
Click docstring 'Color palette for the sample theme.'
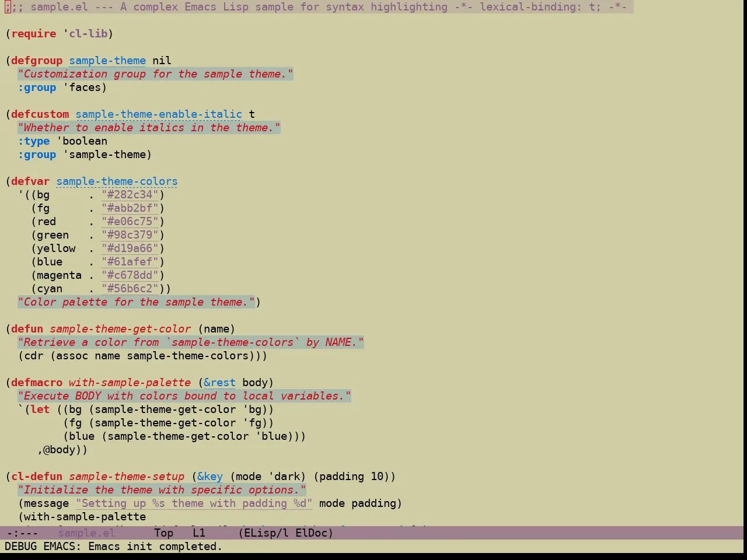pos(136,302)
